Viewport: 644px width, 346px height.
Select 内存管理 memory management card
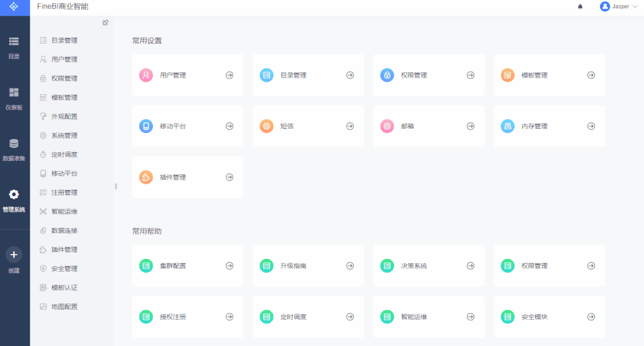549,126
